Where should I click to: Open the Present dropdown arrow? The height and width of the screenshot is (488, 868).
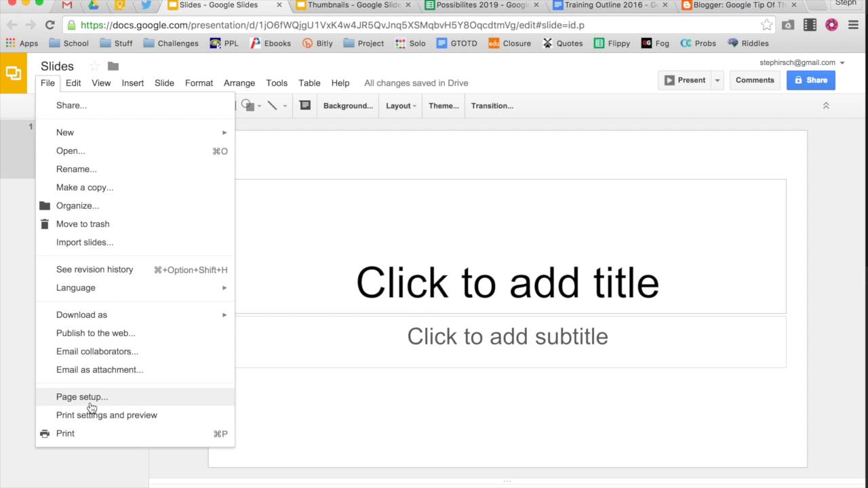point(717,80)
